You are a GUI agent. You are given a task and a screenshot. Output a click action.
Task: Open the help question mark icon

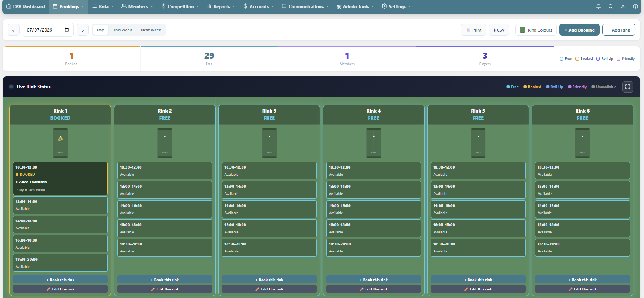point(635,6)
